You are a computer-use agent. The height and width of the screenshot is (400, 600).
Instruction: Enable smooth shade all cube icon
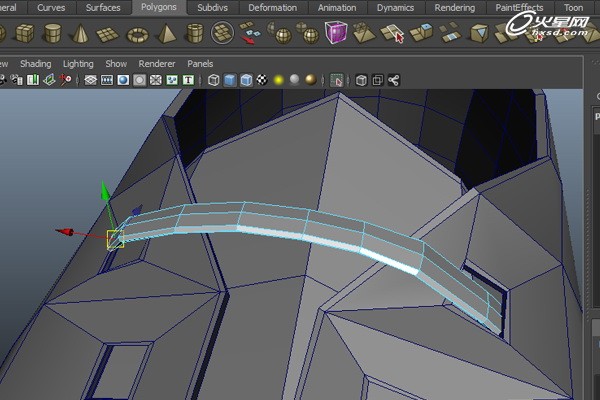pos(229,80)
